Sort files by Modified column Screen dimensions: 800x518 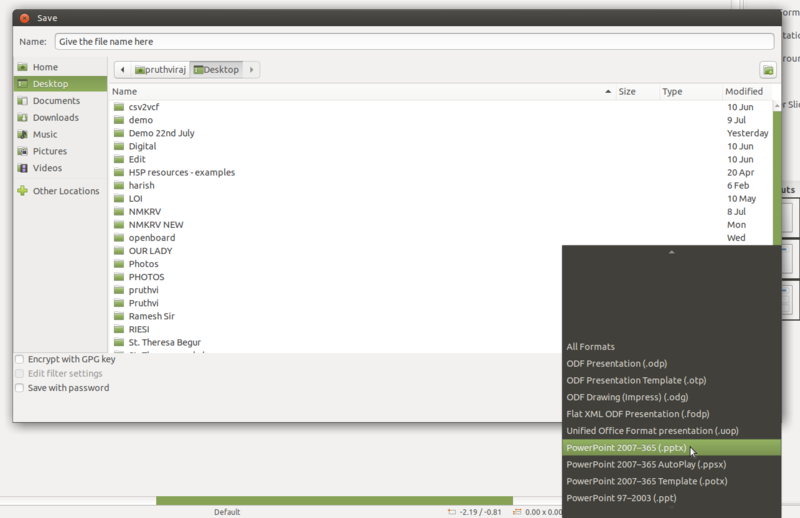click(x=746, y=91)
